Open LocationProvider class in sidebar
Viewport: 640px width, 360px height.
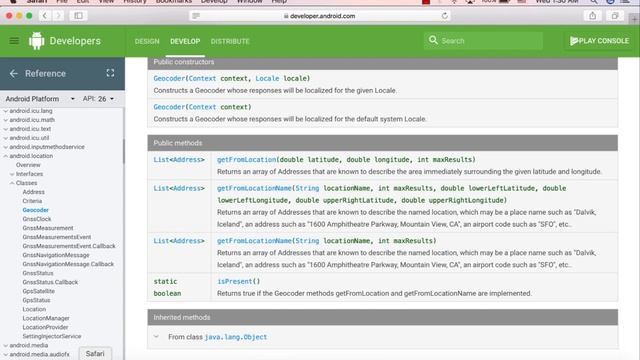pyautogui.click(x=45, y=327)
